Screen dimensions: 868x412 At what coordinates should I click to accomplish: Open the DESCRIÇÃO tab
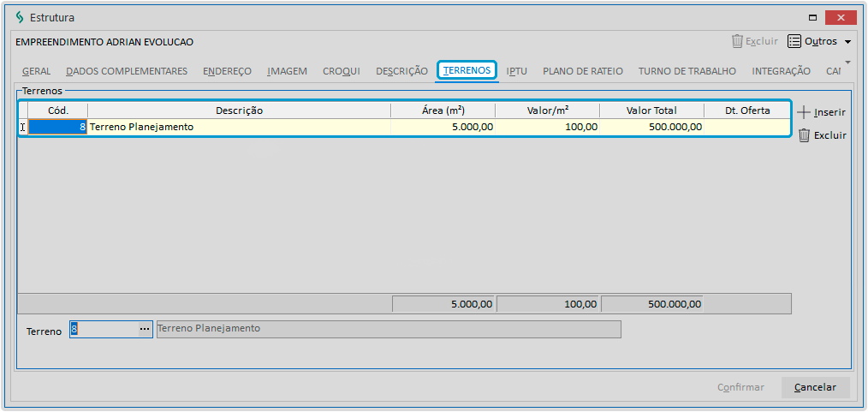[x=401, y=71]
